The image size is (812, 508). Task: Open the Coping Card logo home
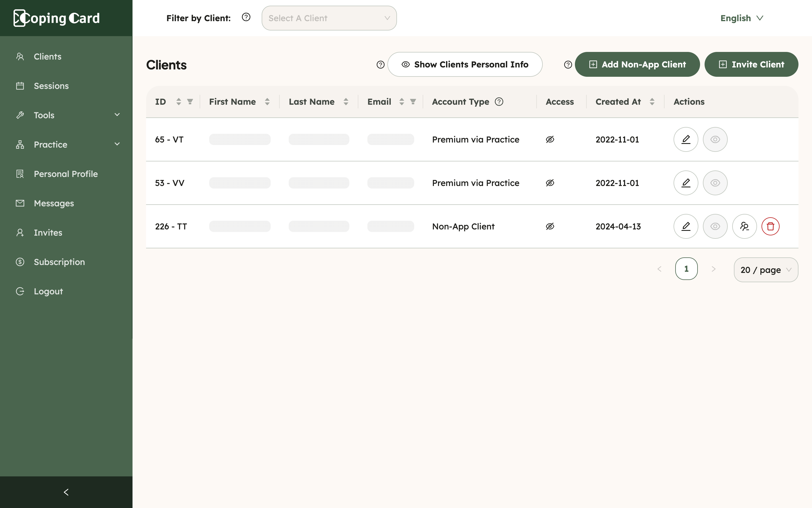point(56,18)
